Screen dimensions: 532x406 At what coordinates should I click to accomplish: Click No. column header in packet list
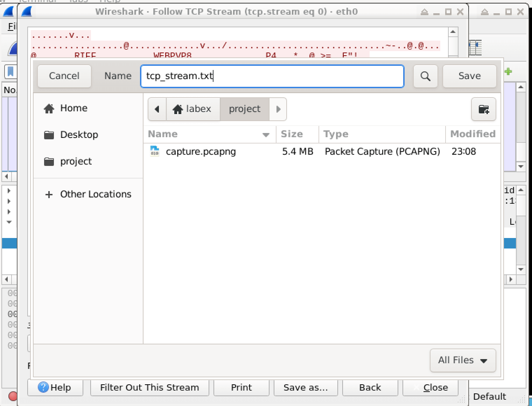click(9, 90)
